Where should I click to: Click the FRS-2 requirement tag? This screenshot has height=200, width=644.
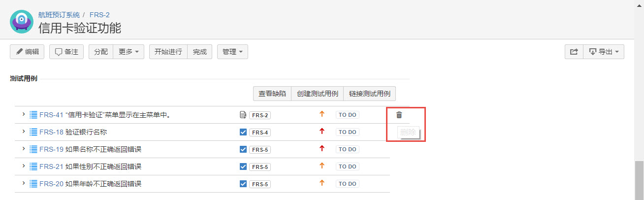260,115
